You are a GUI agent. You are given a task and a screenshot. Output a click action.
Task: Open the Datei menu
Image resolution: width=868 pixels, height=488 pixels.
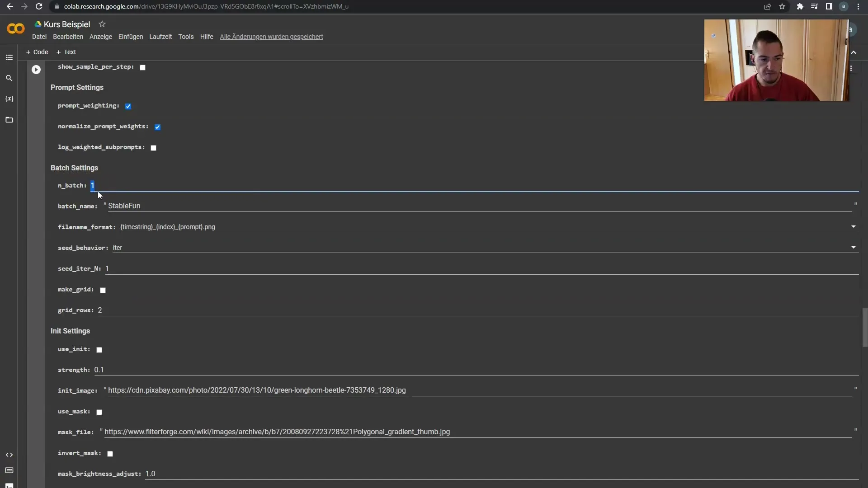pos(39,37)
